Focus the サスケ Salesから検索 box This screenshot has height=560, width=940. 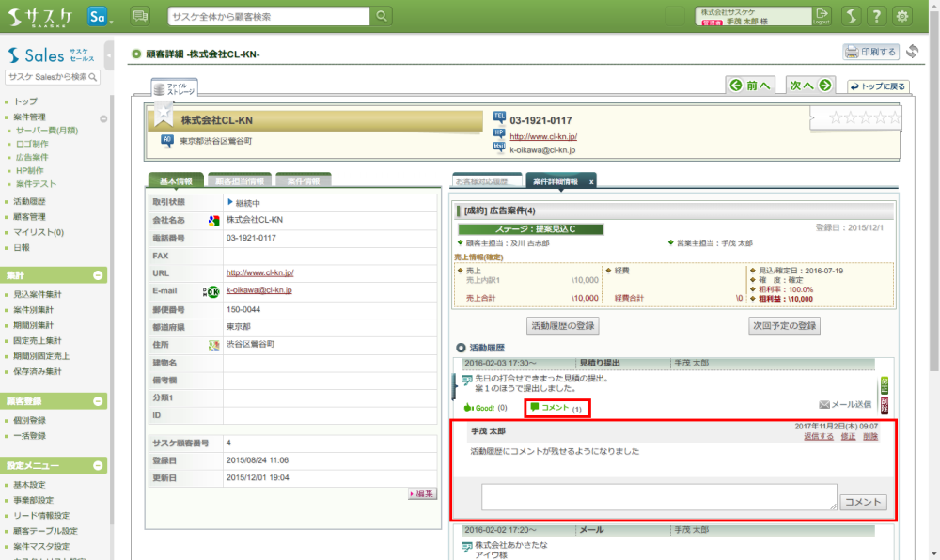52,77
